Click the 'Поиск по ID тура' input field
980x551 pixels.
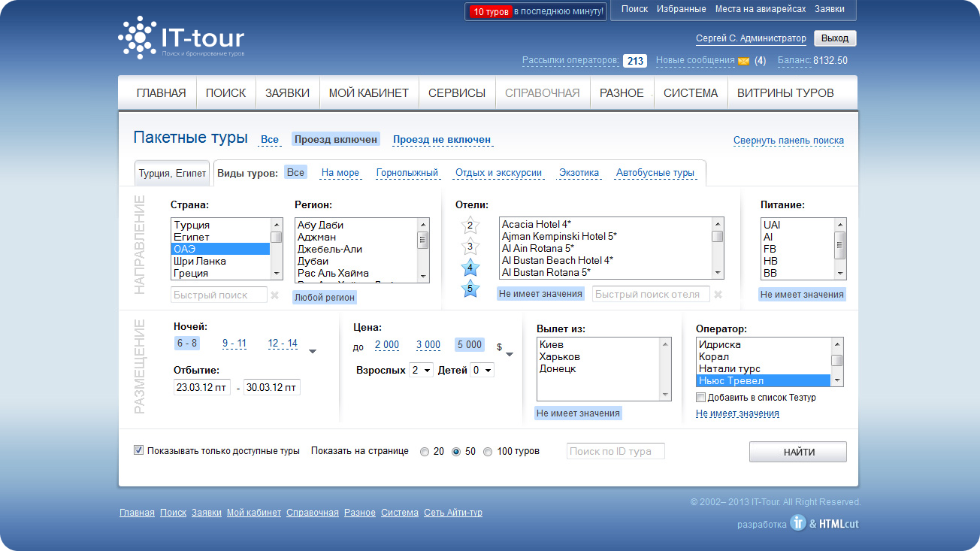(616, 451)
